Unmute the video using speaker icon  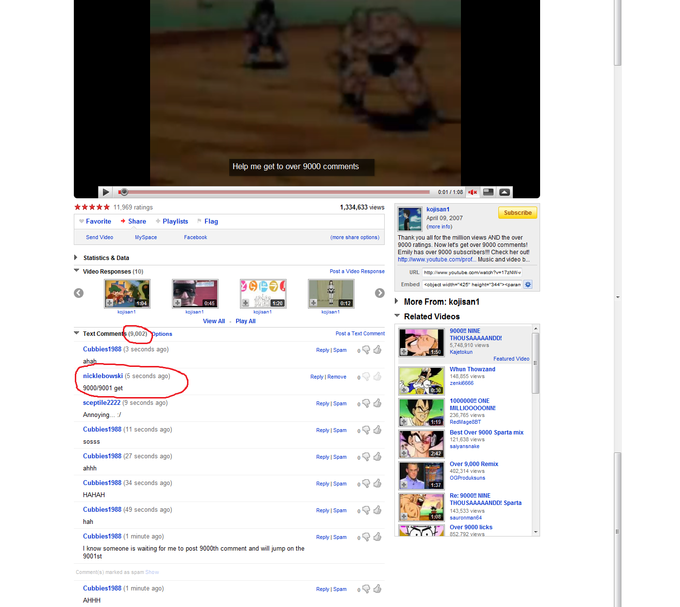coord(472,192)
